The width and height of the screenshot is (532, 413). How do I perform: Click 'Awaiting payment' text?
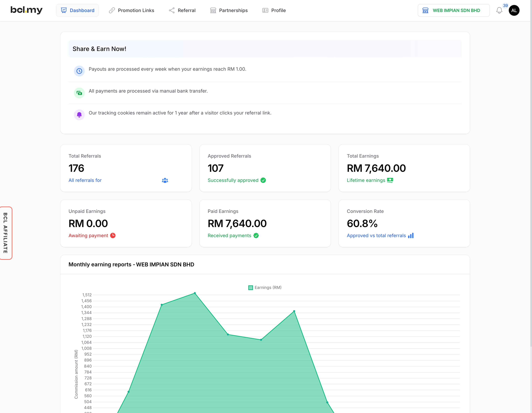click(88, 236)
